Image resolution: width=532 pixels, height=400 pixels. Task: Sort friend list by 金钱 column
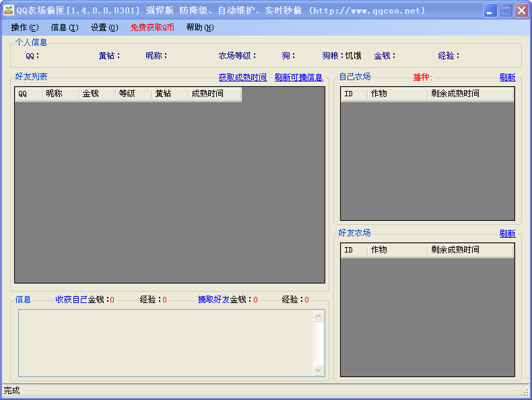coord(98,94)
